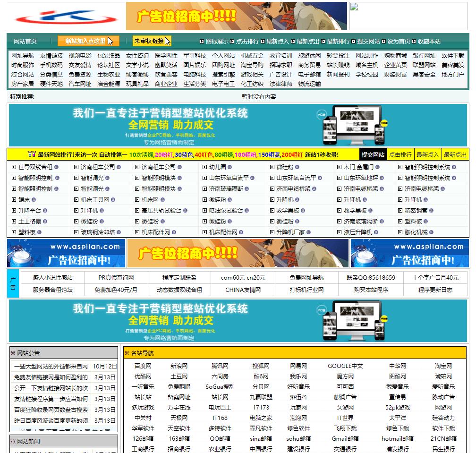Click the 程序更新日志 ad link
Image resolution: width=476 pixels, height=453 pixels.
(x=435, y=290)
